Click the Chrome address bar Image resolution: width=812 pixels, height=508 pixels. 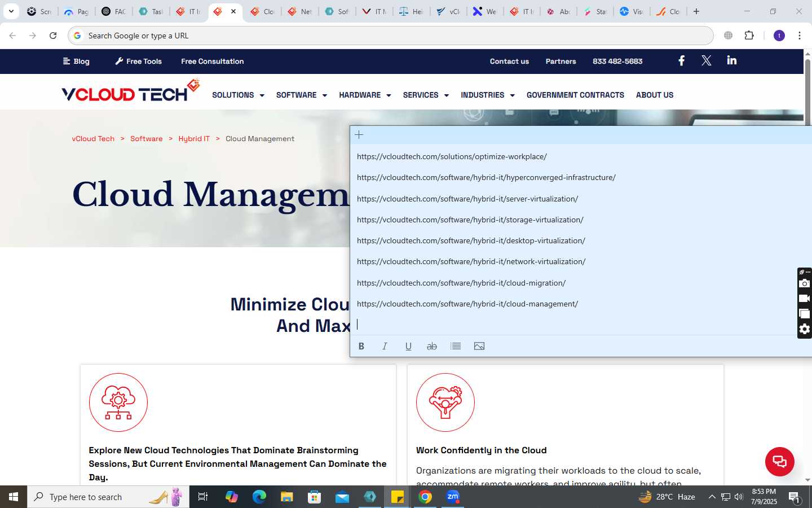tap(390, 36)
